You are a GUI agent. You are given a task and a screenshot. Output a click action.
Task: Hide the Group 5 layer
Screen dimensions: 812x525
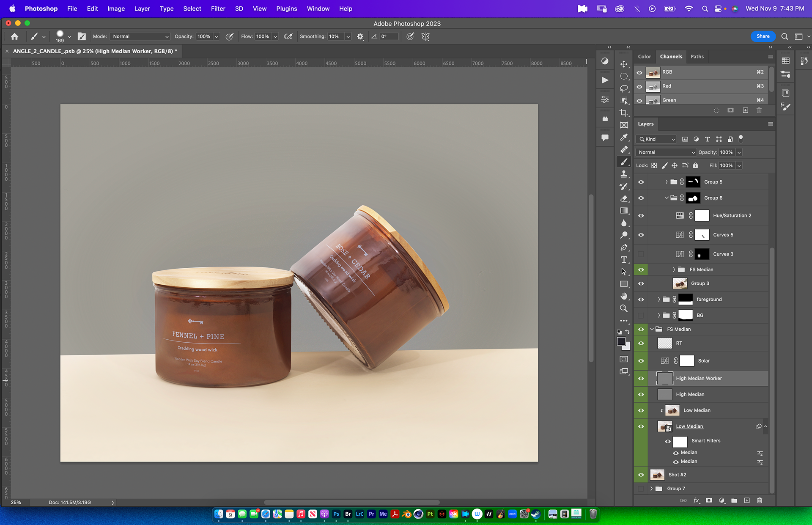coord(641,182)
